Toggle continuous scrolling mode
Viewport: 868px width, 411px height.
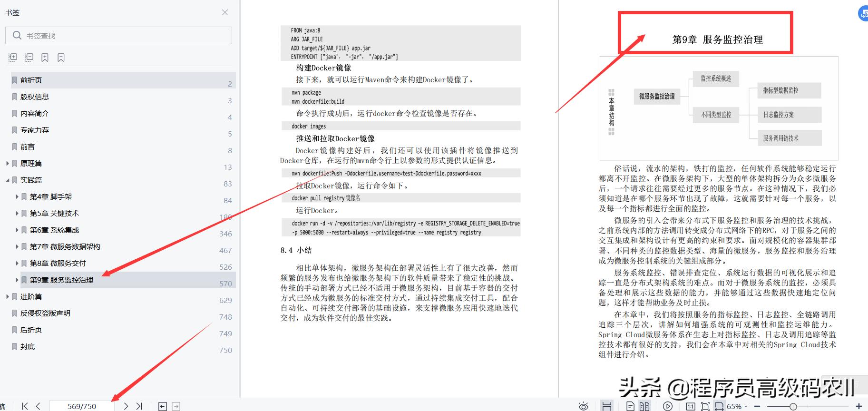[607, 406]
